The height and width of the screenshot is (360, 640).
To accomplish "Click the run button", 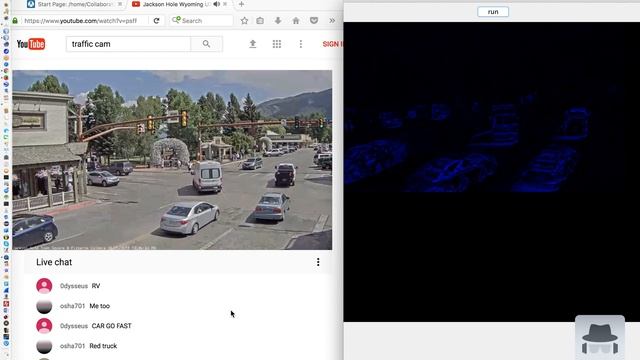I will pyautogui.click(x=493, y=12).
